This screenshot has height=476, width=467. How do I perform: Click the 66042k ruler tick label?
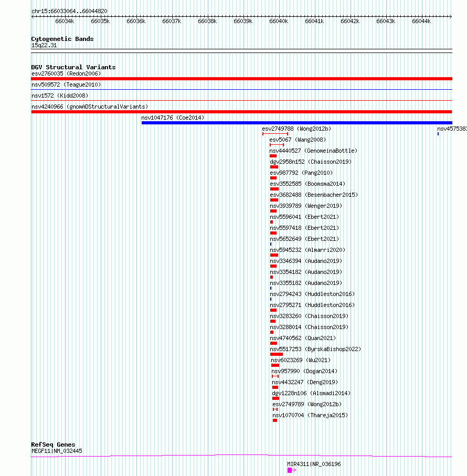coord(350,21)
